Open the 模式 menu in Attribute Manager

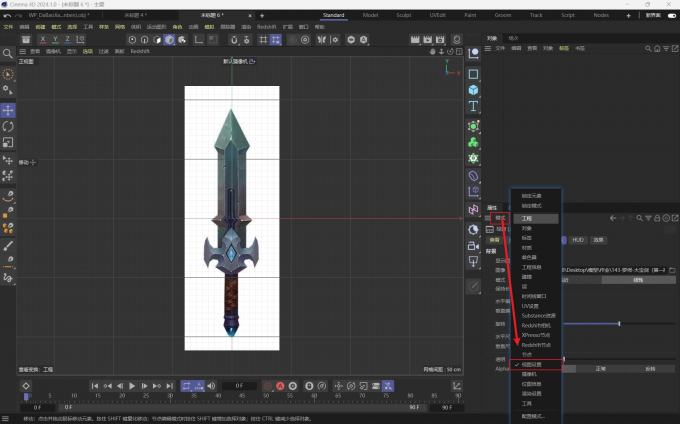500,218
